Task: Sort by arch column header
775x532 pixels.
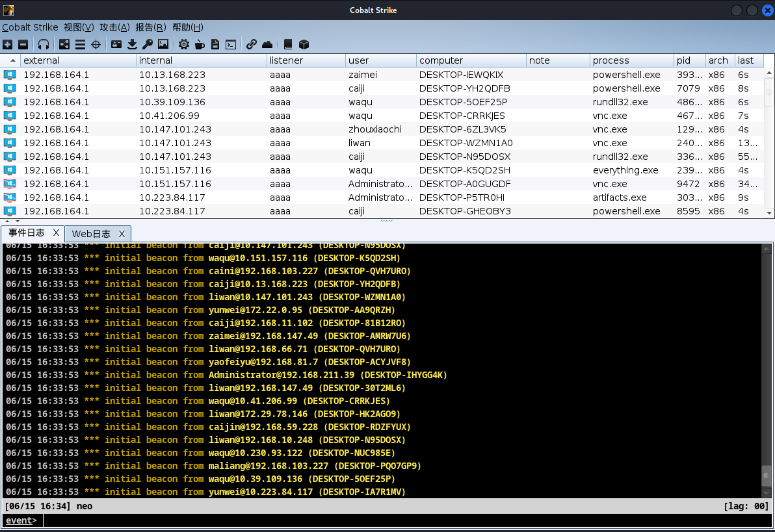Action: click(x=720, y=60)
